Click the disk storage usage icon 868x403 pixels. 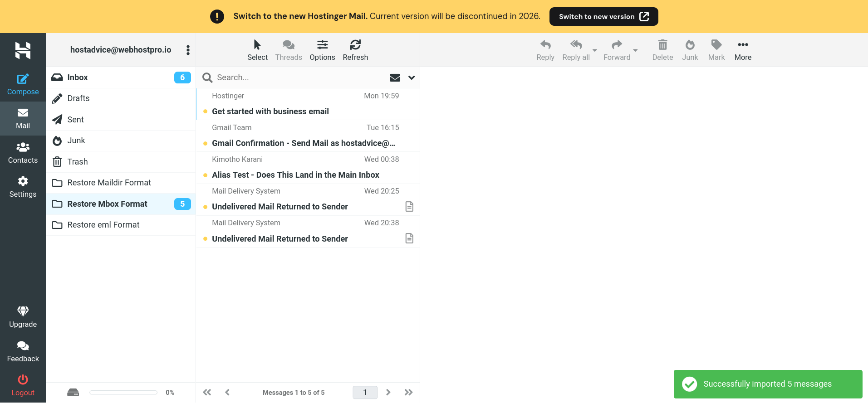[73, 393]
